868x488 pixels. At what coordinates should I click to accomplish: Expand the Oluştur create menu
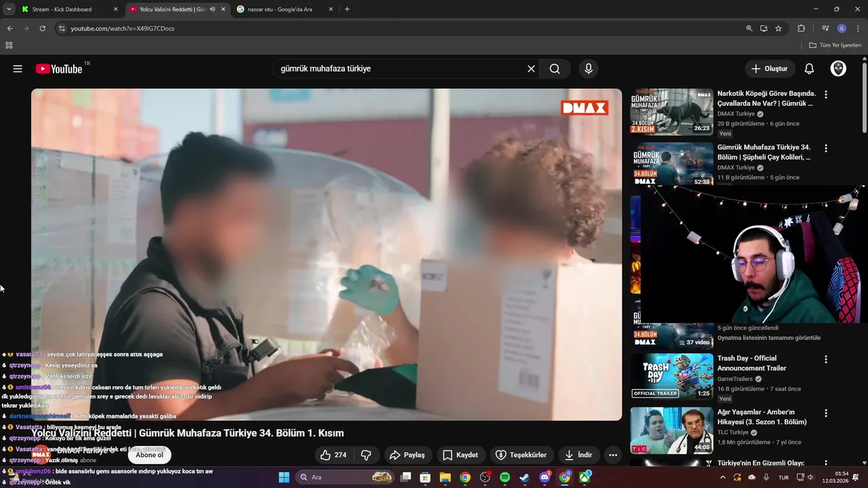(770, 68)
